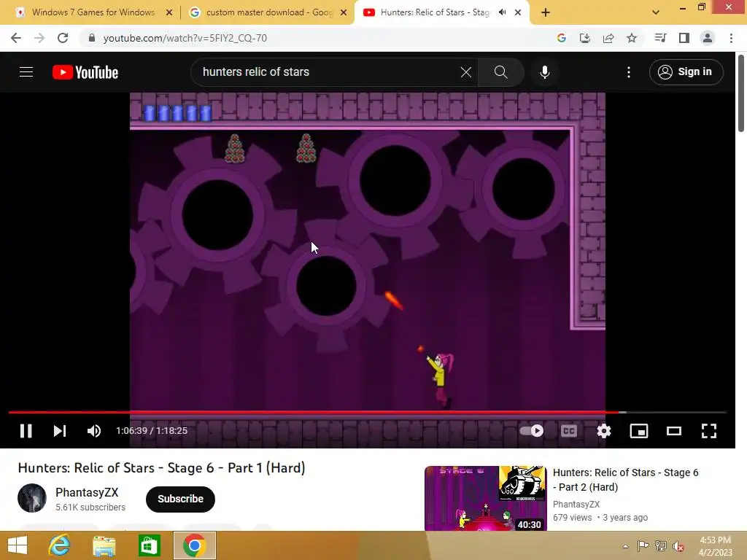Open File Explorer from taskbar

pyautogui.click(x=104, y=545)
